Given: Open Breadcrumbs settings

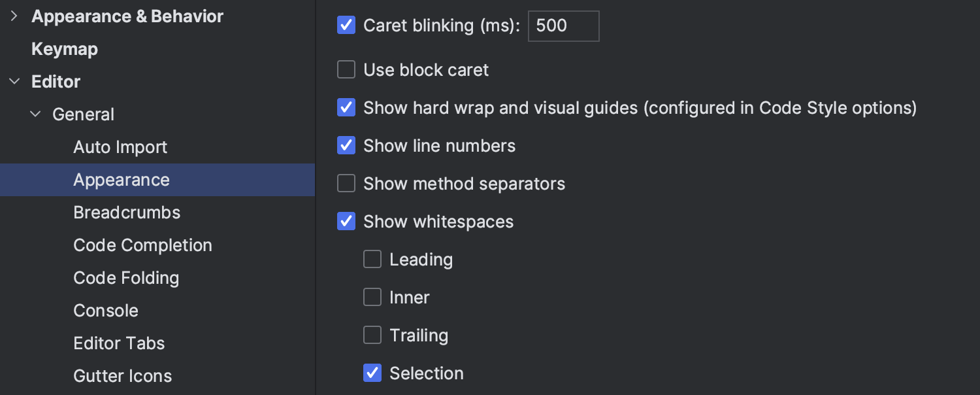Looking at the screenshot, I should (x=127, y=213).
